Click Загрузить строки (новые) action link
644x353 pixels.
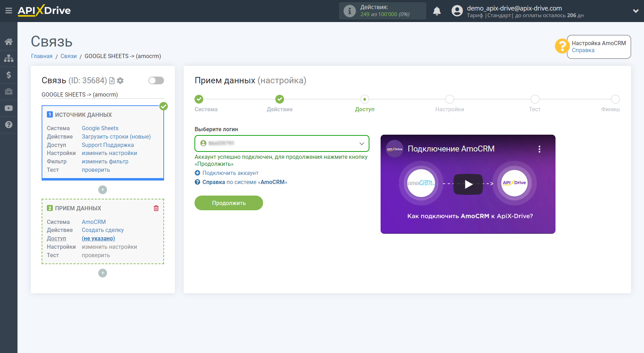(116, 137)
